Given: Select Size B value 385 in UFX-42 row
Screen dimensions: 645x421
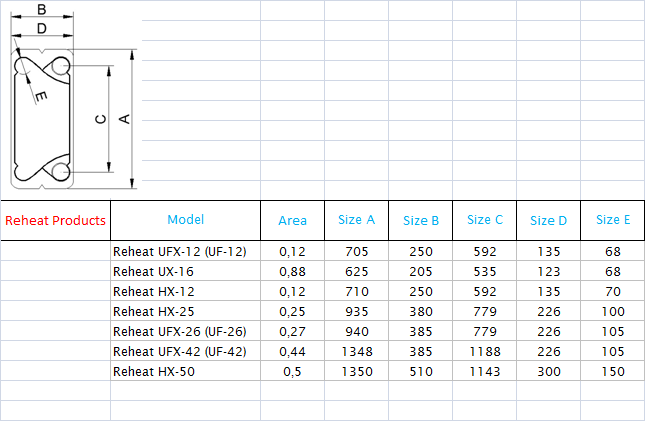Looking at the screenshot, I should click(421, 351).
